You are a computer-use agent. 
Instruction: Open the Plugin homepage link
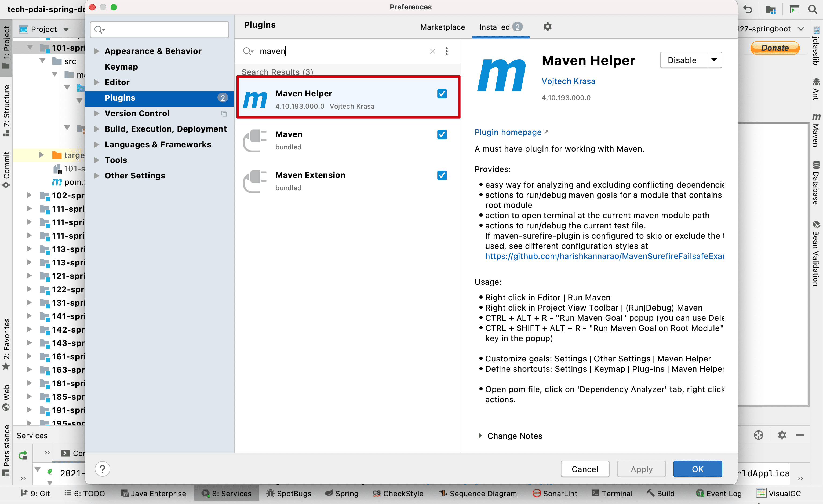click(508, 132)
